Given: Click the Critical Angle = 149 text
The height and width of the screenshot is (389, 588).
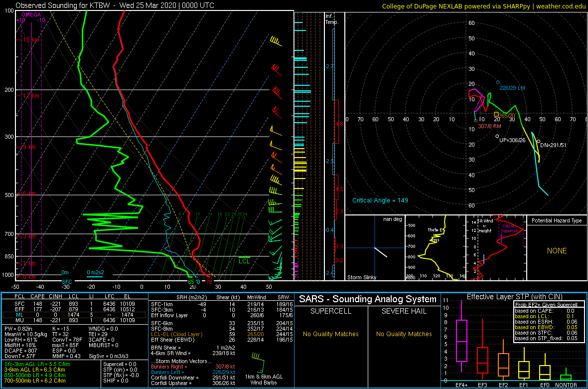Looking at the screenshot, I should tap(380, 200).
